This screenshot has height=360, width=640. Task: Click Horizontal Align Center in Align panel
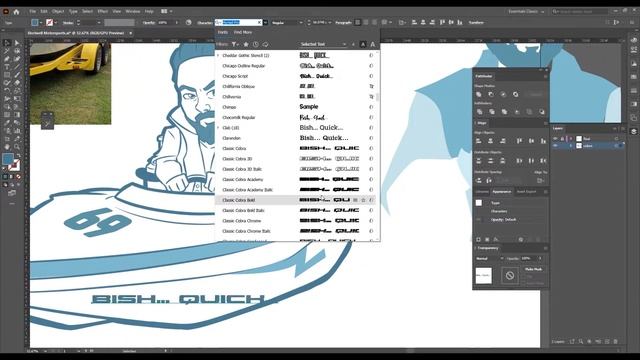491,141
